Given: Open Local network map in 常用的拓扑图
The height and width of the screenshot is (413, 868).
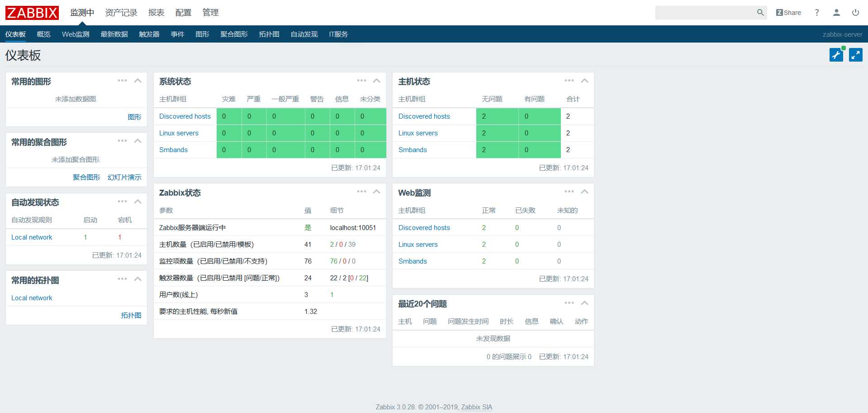Looking at the screenshot, I should [x=32, y=298].
